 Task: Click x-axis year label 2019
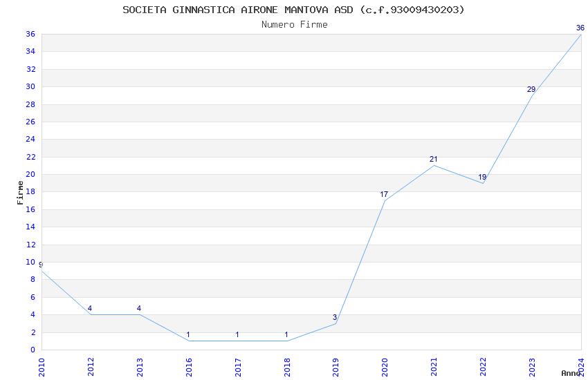336,368
